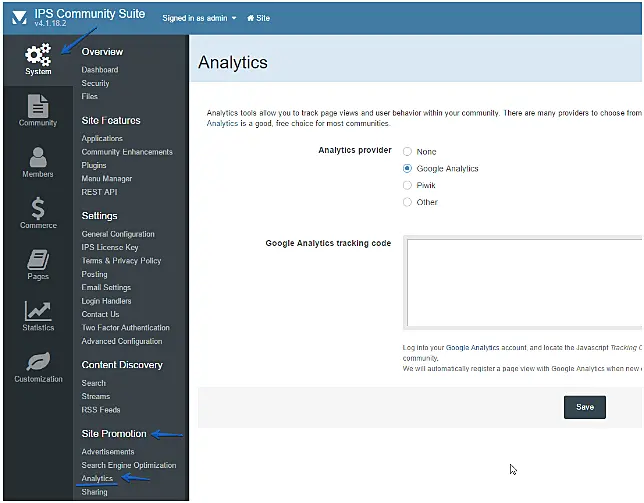Select the None analytics provider option
Viewport: 644px width, 503px height.
407,151
